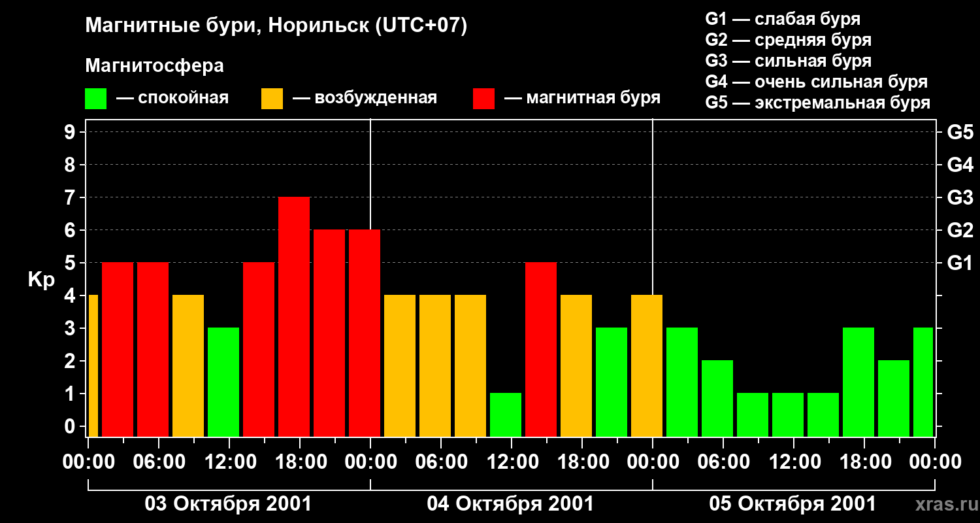The image size is (980, 523).
Task: Click the '— спокойная' legend label
Action: (172, 98)
